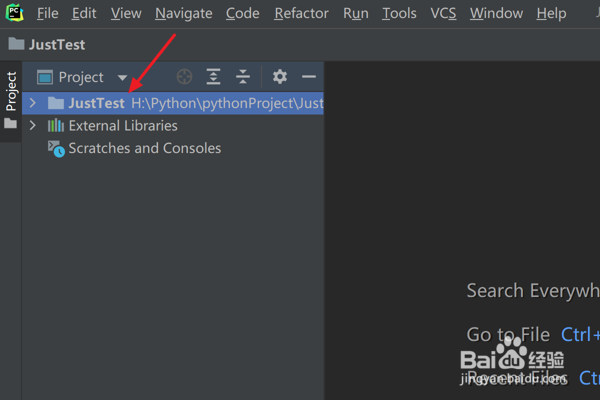This screenshot has height=400, width=600.
Task: Select the JustTest root folder row
Action: [173, 103]
